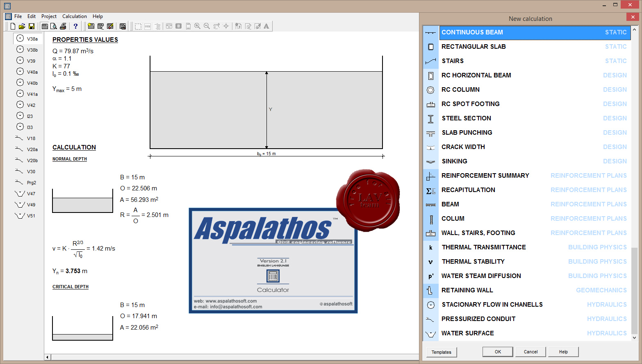Click the list scrollbar down arrow
Screen dimensions: 642x364
(x=635, y=338)
